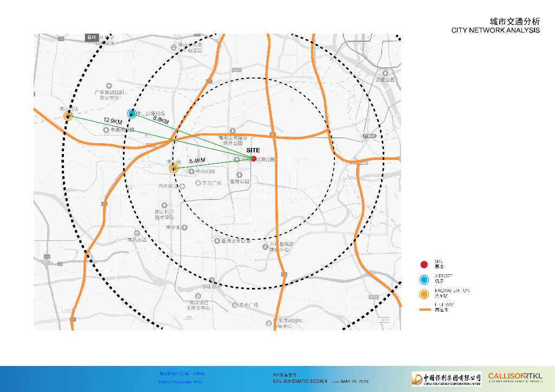This screenshot has height=392, width=555.
Task: Click the blue AIRPORT circle in the legend
Action: (x=424, y=280)
